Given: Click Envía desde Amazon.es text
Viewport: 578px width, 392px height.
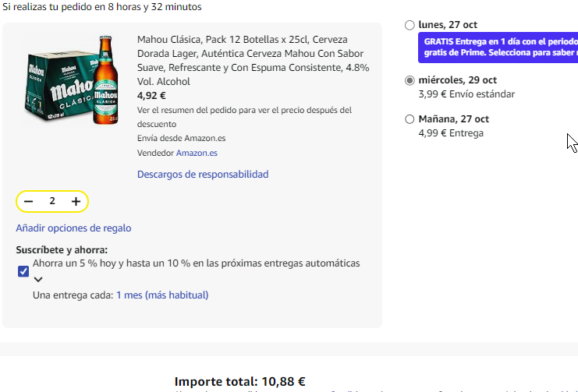Looking at the screenshot, I should coord(182,138).
